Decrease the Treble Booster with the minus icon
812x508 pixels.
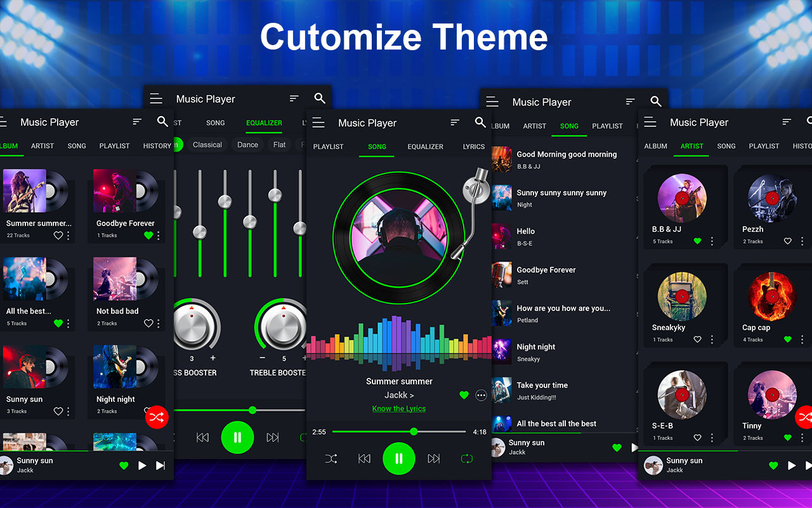click(x=261, y=358)
